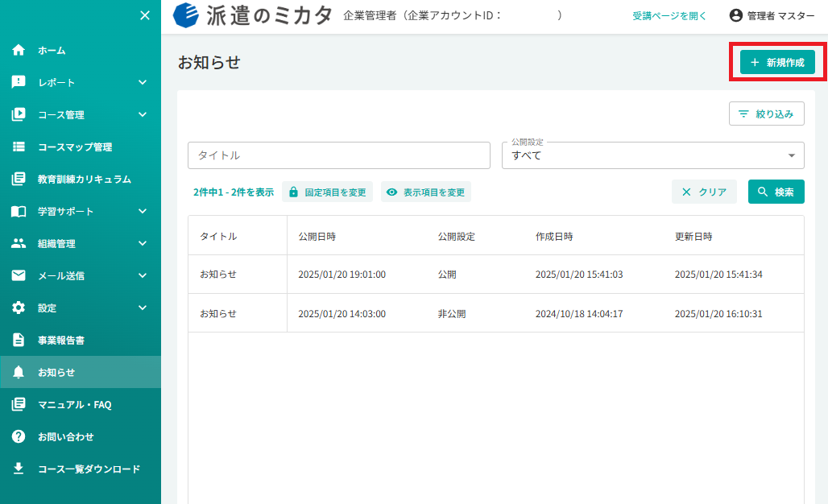The width and height of the screenshot is (828, 504).
Task: Click the コースマップ管理 list icon
Action: tap(19, 147)
